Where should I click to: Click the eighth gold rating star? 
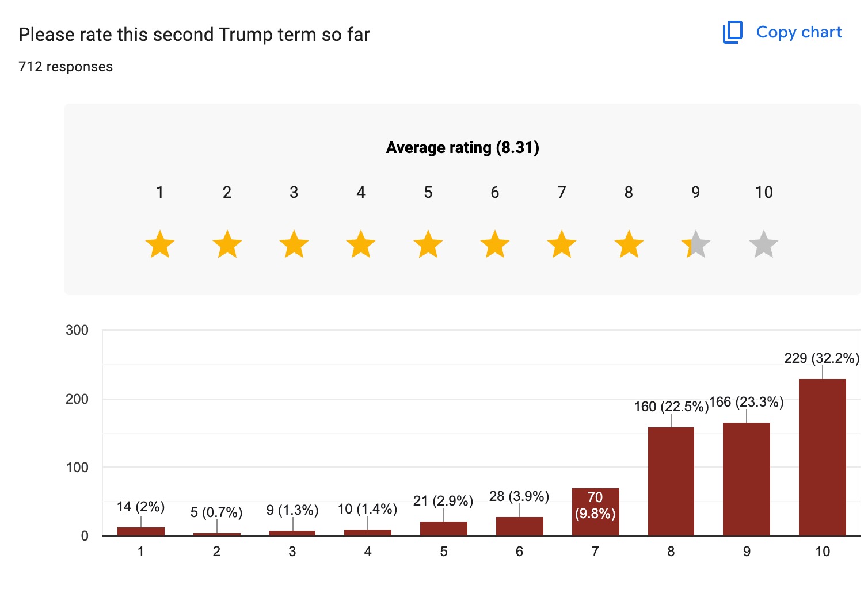[x=629, y=244]
